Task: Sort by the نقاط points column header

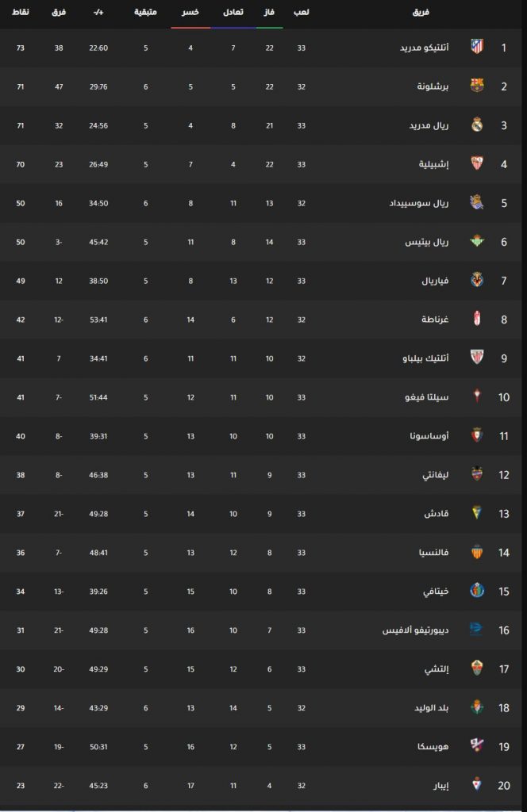Action: coord(20,12)
